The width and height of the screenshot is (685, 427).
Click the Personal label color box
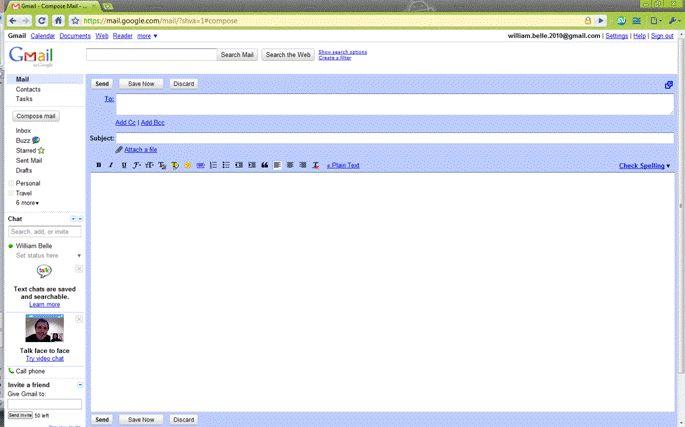click(11, 183)
